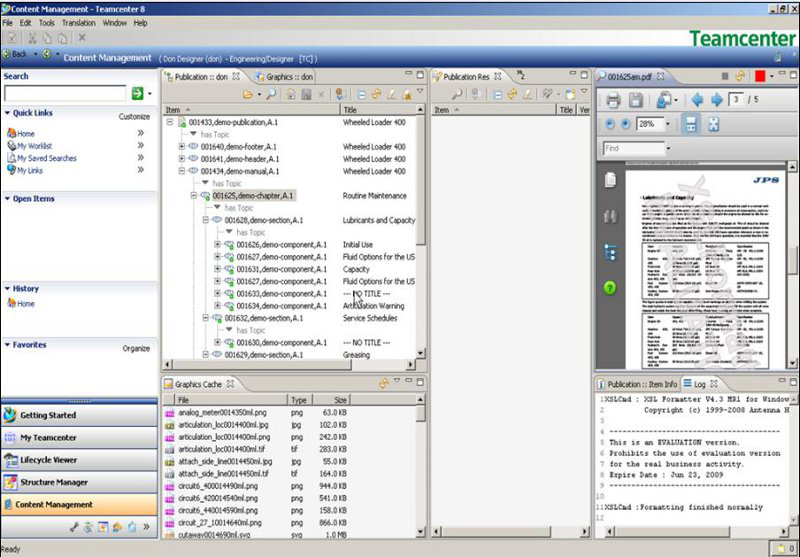Viewport: 800px width, 557px height.
Task: Expand node 001640,demo-footer,A.1
Action: 182,147
